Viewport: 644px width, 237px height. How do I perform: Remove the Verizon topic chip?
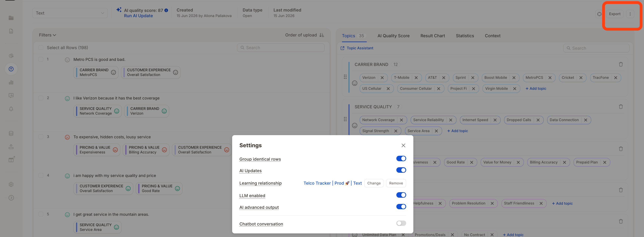(382, 77)
